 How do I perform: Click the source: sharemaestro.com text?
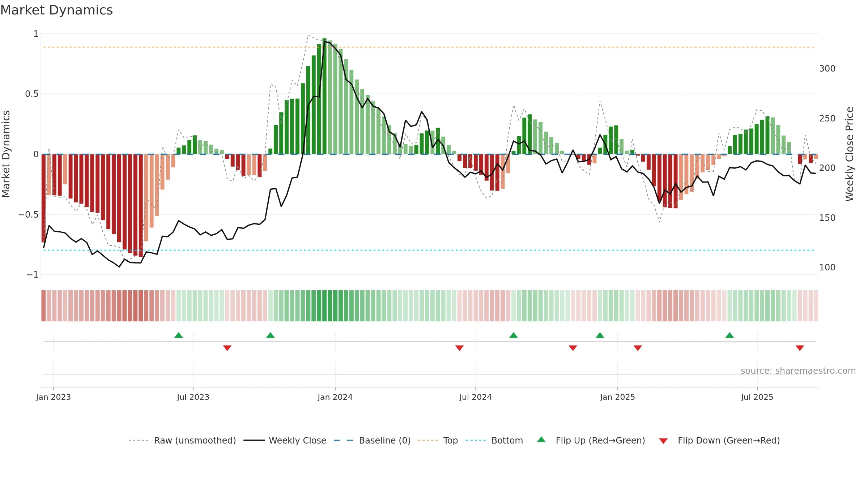(798, 371)
